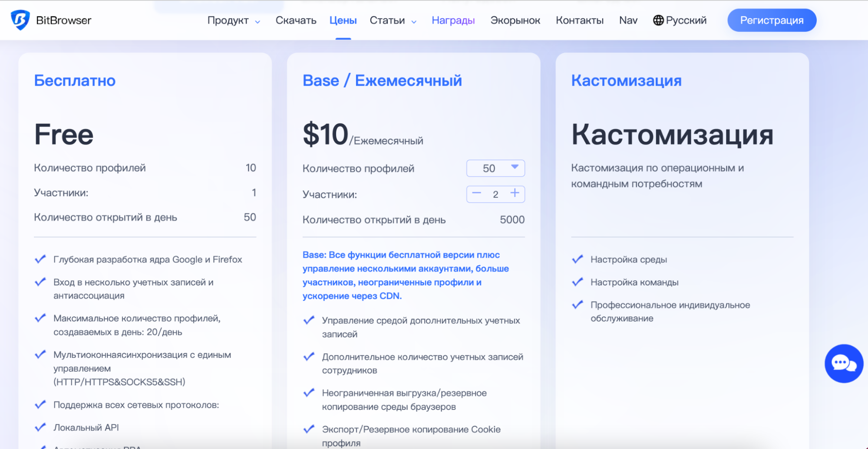The width and height of the screenshot is (868, 449).
Task: Click the checkmark beside Дополнительное количество учетных записей
Action: [309, 357]
